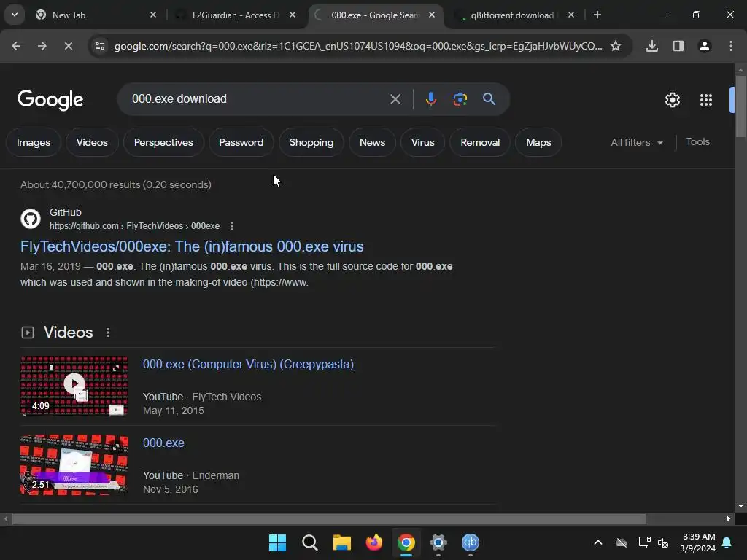
Task: Click the horizontal scrollbar at bottom
Action: tap(329, 518)
